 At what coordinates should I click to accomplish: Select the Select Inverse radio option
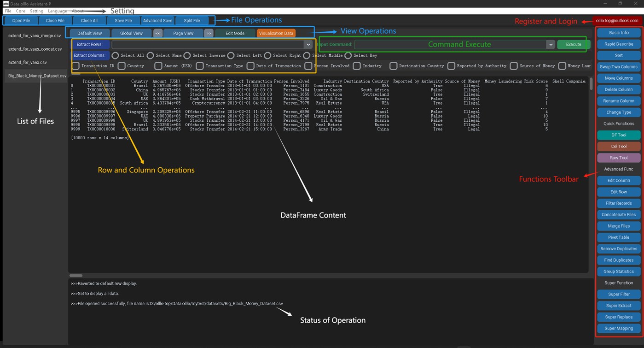187,55
